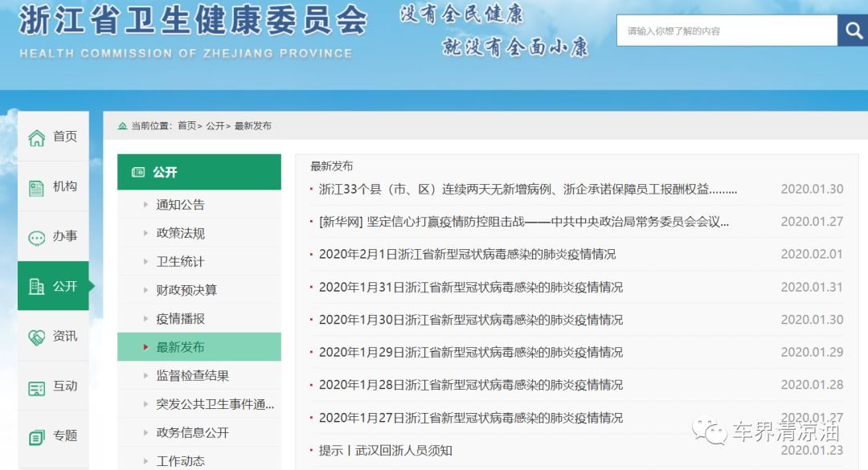This screenshot has height=470, width=868.
Task: Click the handshake icon beside 资讯
Action: [x=36, y=337]
